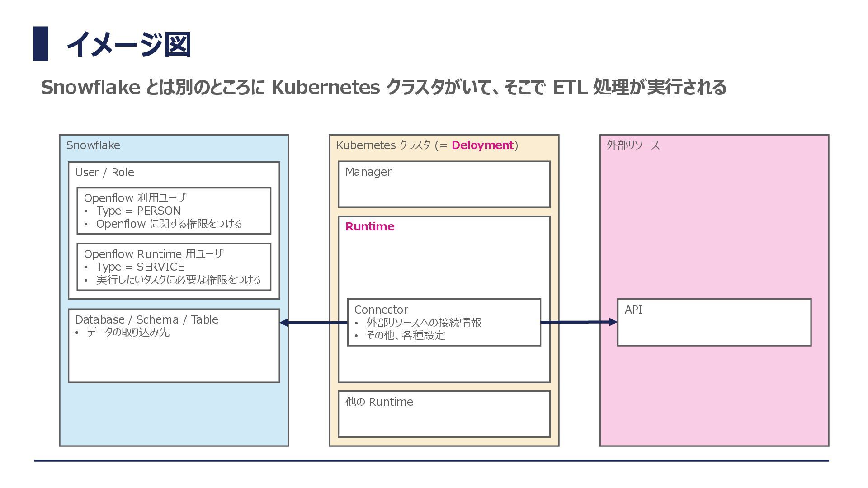Viewport: 868px width, 488px height.
Task: Click the left-pointing arrow to Database box
Action: point(313,323)
